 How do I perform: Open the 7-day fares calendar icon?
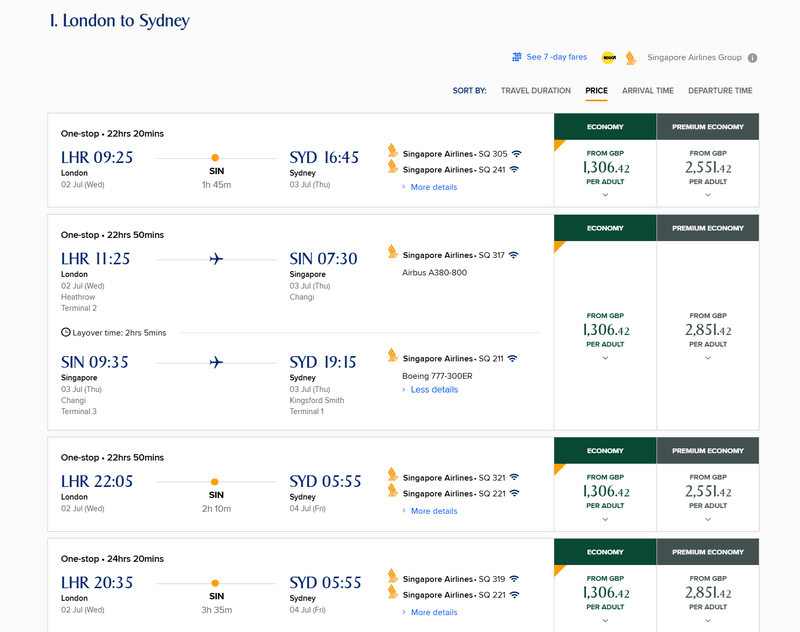pyautogui.click(x=516, y=57)
